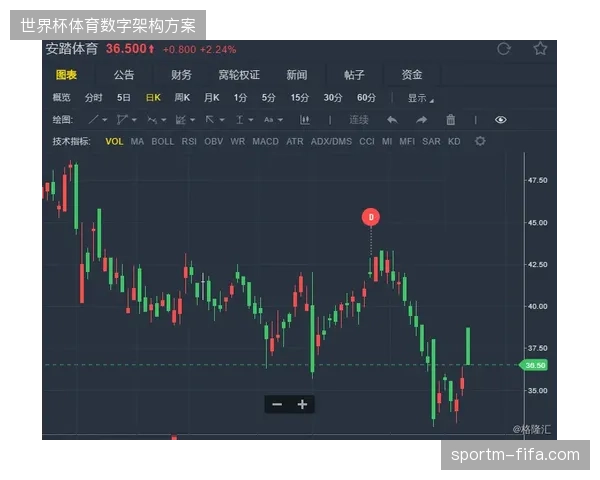
Task: Open the 新闻 tab
Action: pos(297,75)
